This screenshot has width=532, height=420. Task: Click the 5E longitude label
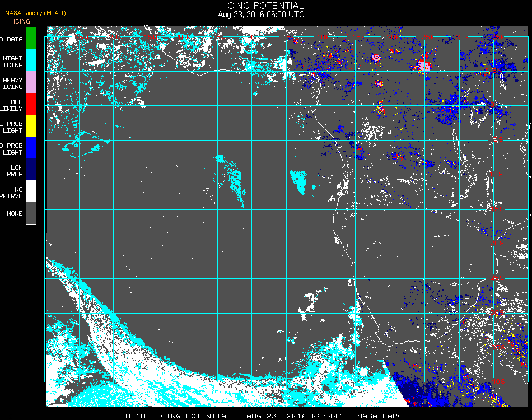pyautogui.click(x=291, y=37)
